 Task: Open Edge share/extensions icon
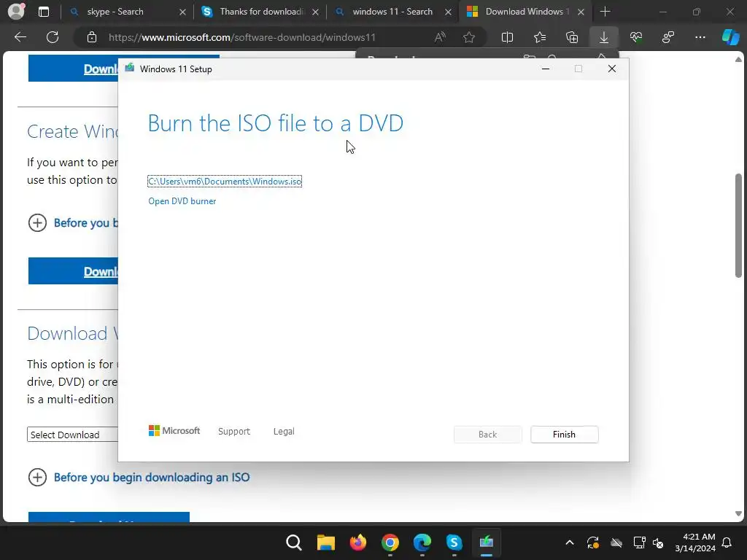coord(668,37)
